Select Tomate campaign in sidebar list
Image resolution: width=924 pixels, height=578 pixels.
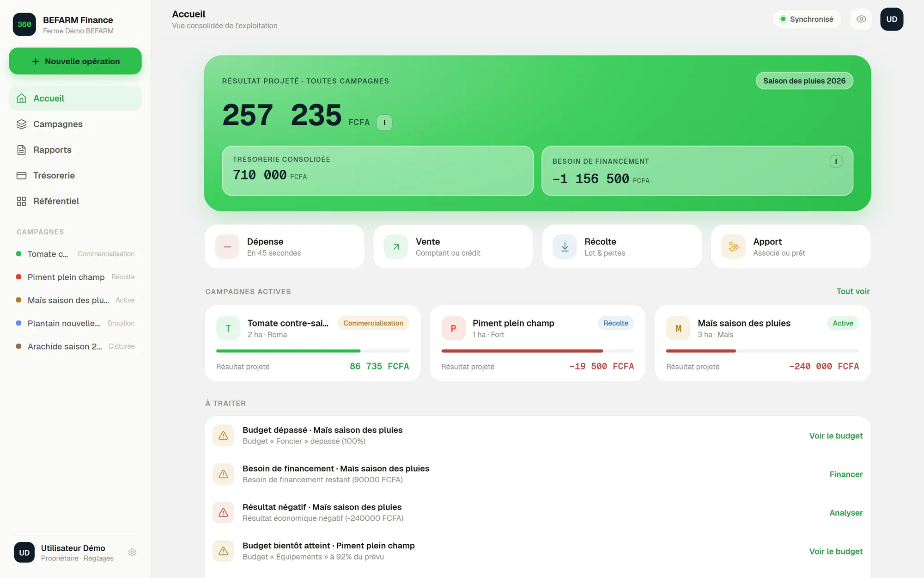[x=75, y=254]
